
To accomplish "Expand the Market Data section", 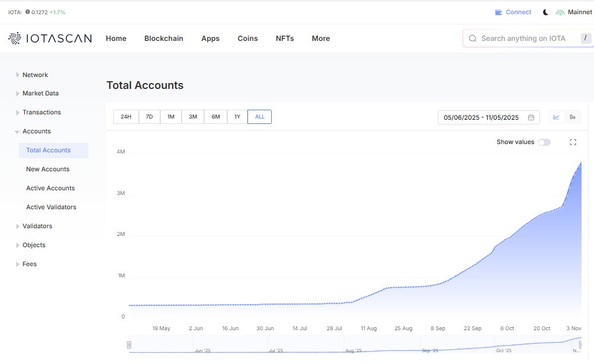I will click(42, 93).
